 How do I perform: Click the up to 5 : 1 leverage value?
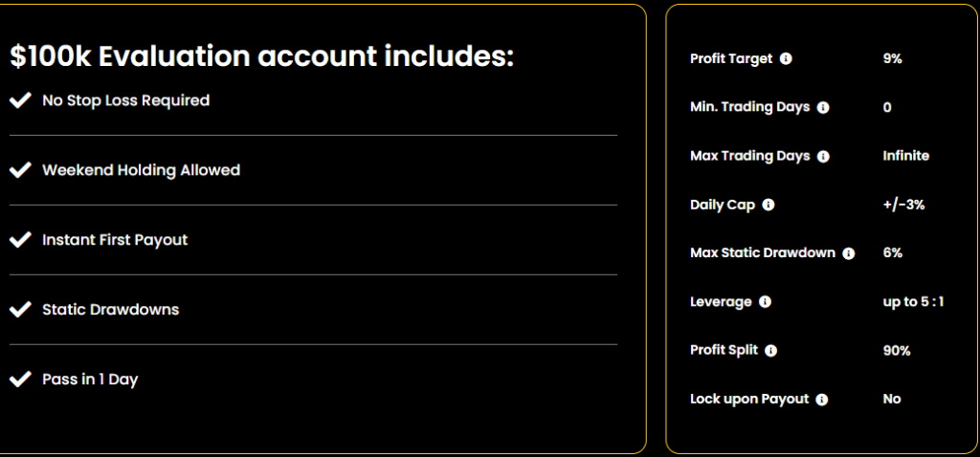(x=913, y=302)
